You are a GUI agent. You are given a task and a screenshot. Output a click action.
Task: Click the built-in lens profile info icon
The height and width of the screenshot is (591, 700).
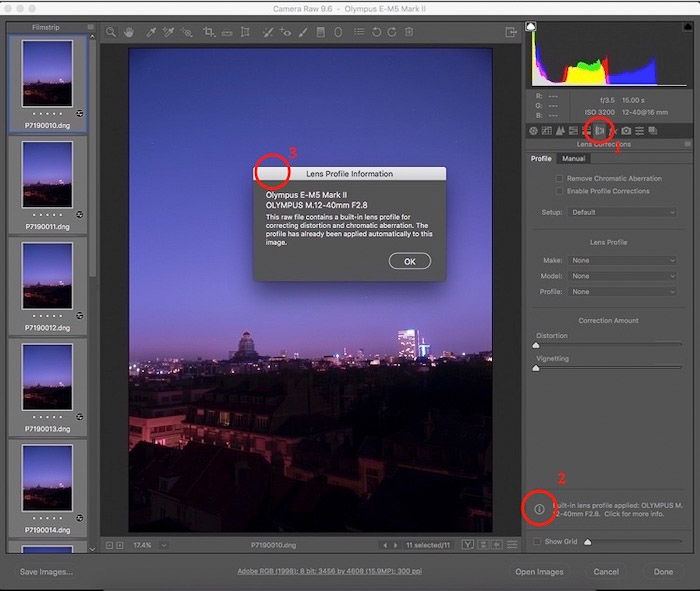[x=538, y=509]
